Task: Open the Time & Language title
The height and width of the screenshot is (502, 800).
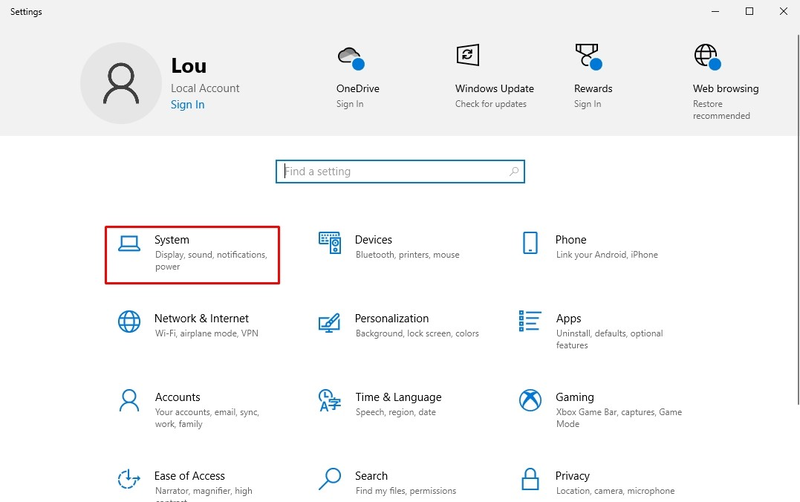Action: (x=398, y=397)
